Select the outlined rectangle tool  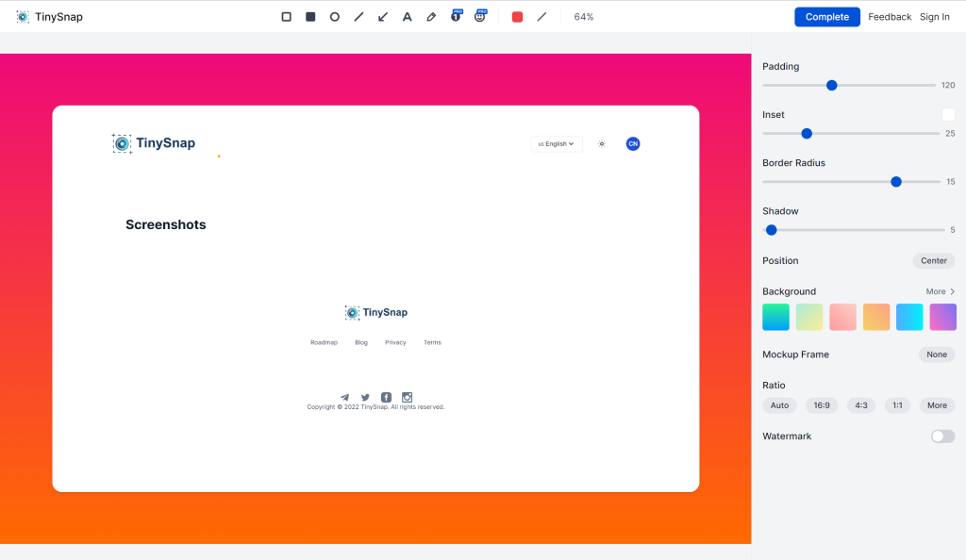pyautogui.click(x=287, y=17)
